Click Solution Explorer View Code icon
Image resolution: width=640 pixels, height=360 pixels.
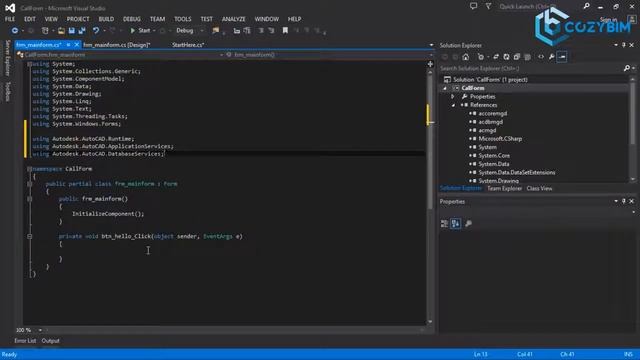pyautogui.click(x=541, y=57)
